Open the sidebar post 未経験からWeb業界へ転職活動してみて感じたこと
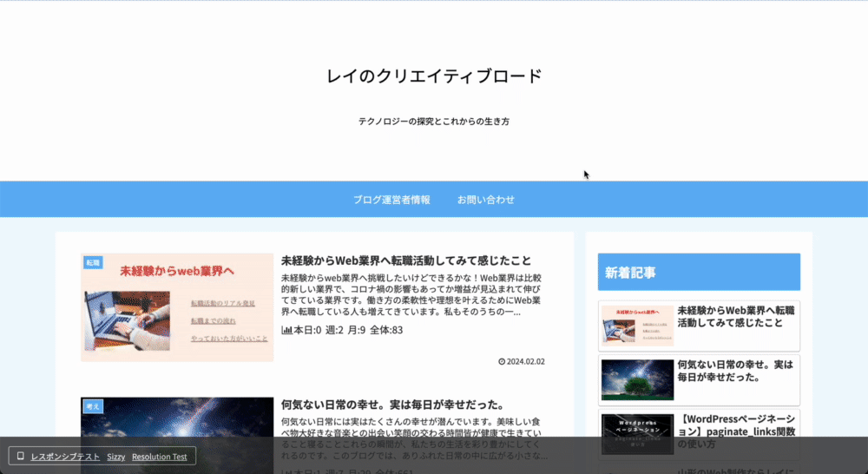 [x=736, y=316]
